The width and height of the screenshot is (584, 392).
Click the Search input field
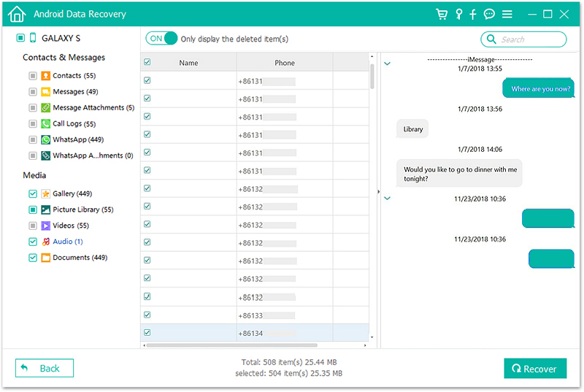click(523, 39)
